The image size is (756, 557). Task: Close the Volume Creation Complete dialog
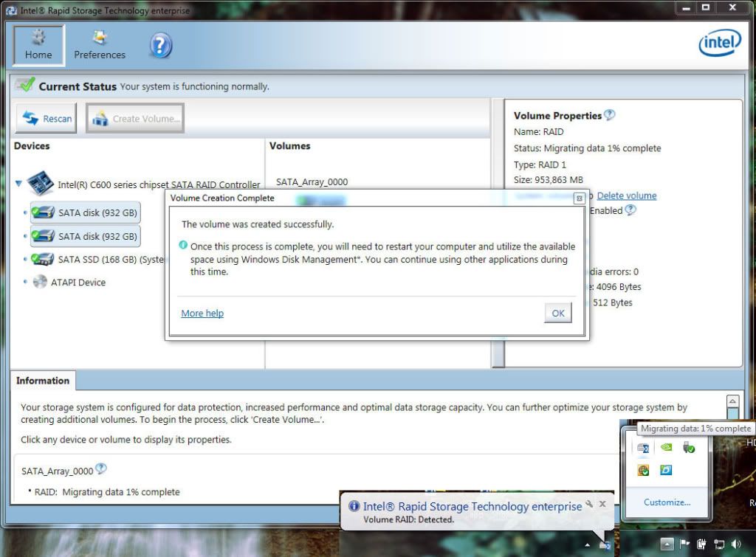click(579, 198)
